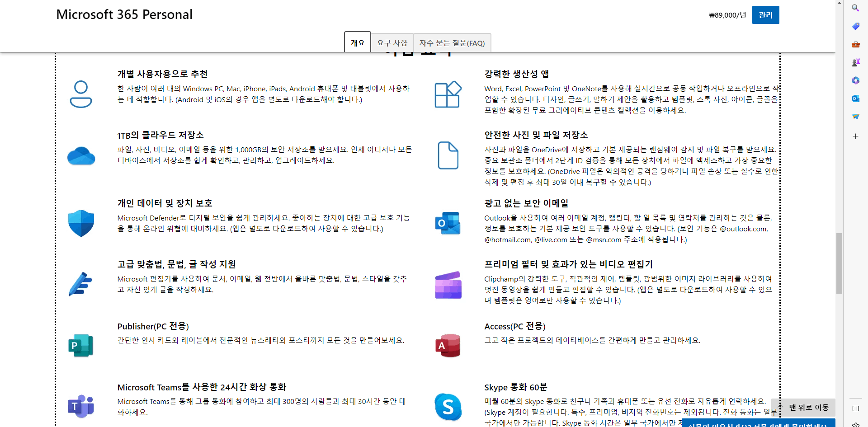Click the Microsoft Teams icon
Screen dimensions: 868x427
point(81,406)
